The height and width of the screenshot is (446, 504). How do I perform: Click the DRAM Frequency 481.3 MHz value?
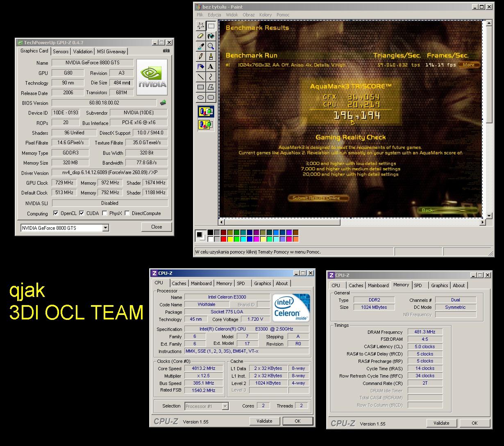pos(425,332)
